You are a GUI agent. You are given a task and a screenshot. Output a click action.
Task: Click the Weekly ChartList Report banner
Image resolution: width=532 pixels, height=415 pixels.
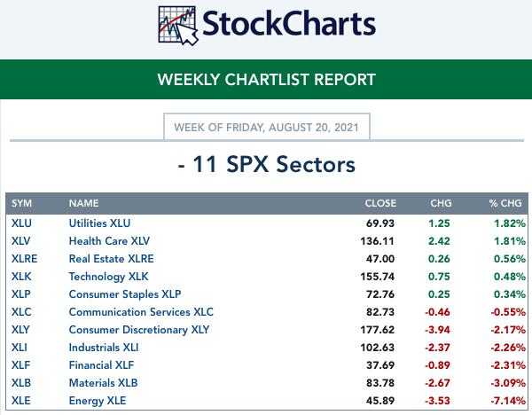(266, 80)
